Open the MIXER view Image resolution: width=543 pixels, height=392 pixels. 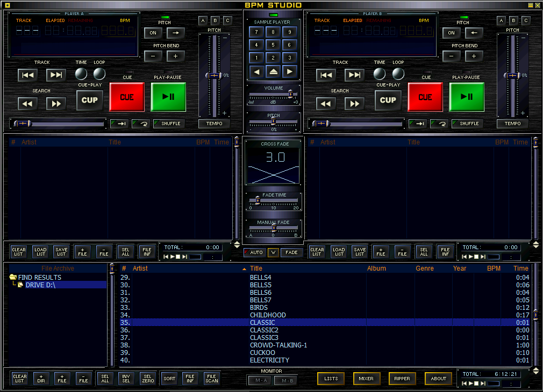point(366,379)
